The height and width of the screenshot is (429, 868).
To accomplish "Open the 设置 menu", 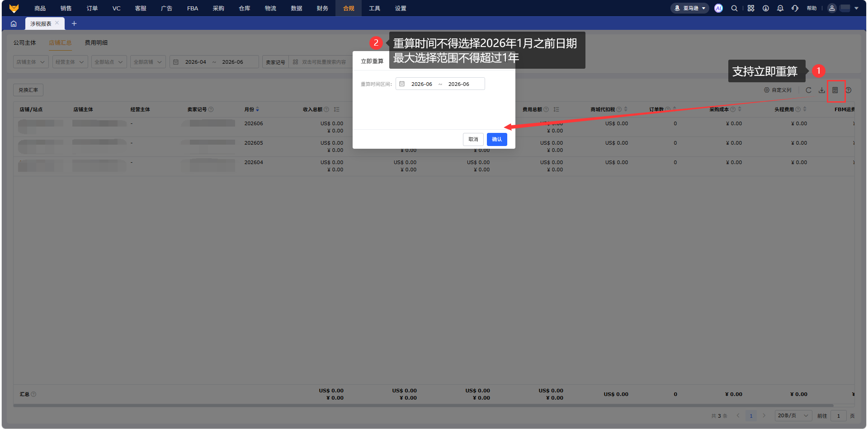I will click(x=401, y=8).
